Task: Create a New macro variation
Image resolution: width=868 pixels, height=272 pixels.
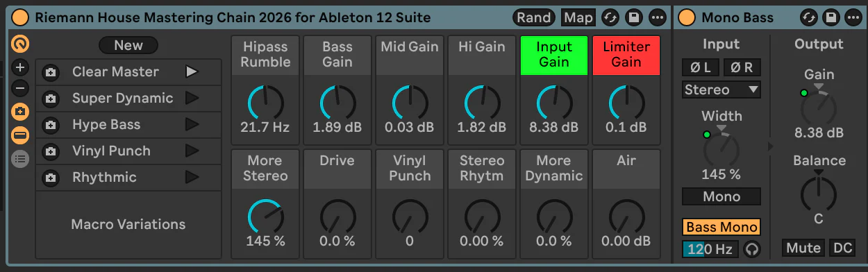Action: (128, 45)
